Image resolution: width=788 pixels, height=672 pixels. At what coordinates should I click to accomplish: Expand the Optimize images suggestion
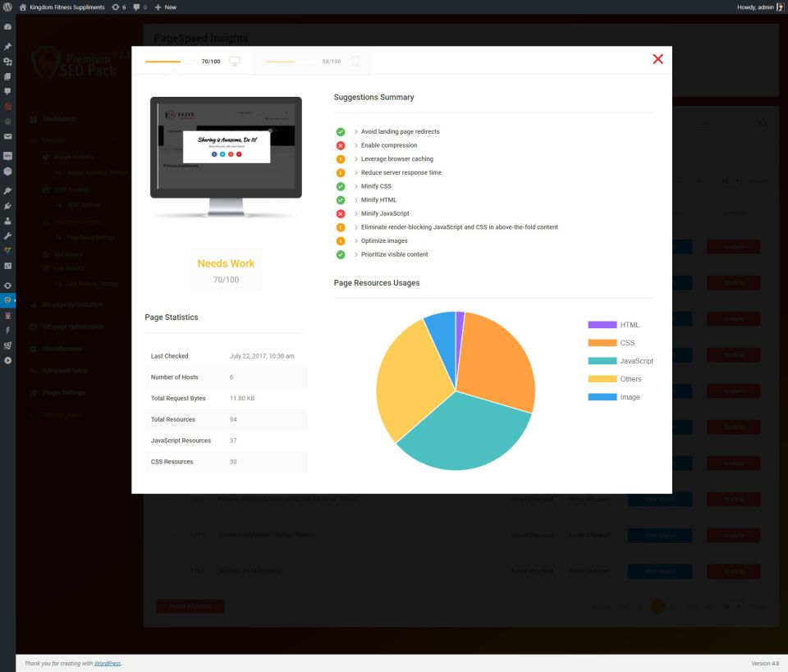[x=384, y=241]
